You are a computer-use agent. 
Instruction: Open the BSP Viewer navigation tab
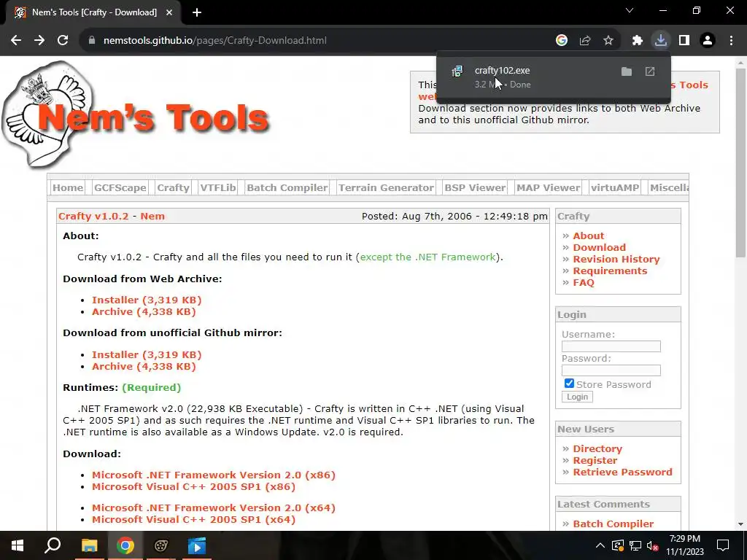point(475,187)
